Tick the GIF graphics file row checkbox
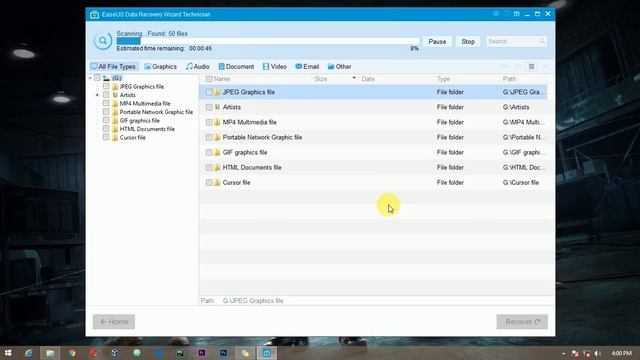Viewport: 640px width, 360px height. pyautogui.click(x=209, y=153)
